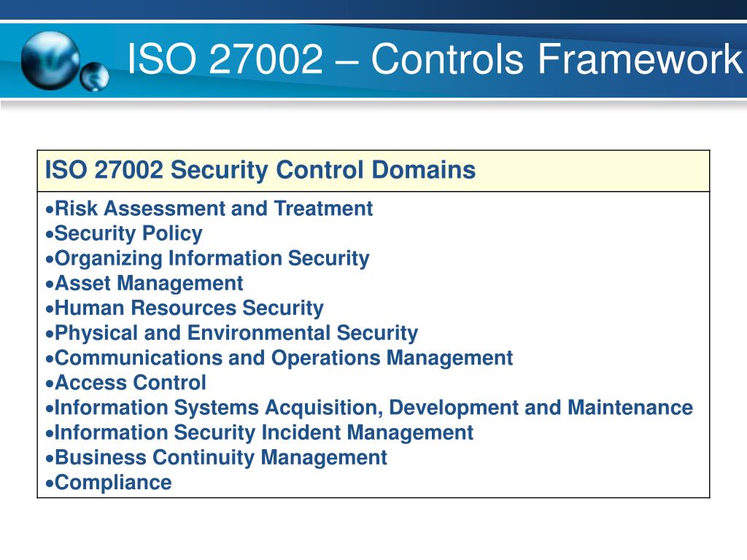Select the Compliance bullet
Image resolution: width=747 pixels, height=560 pixels.
coord(109,483)
